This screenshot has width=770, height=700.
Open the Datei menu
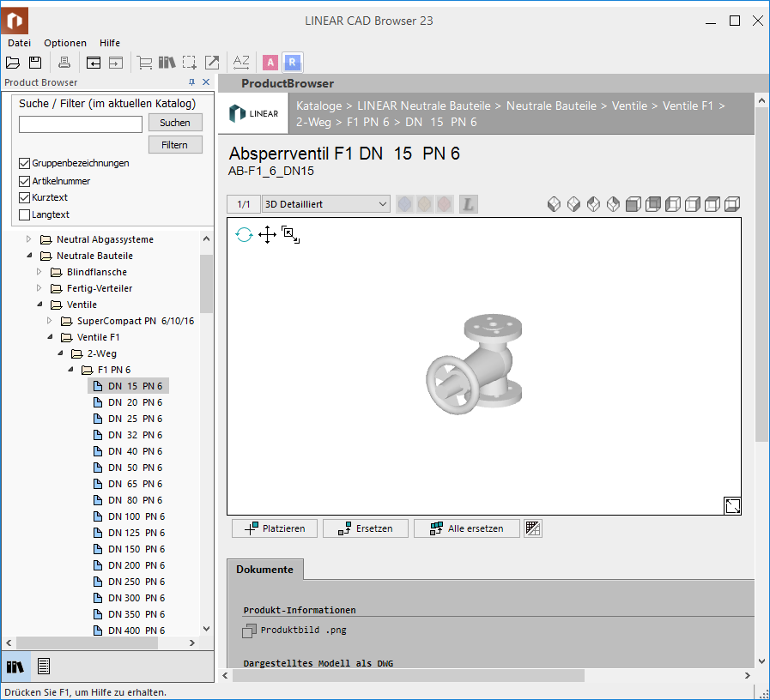[x=19, y=43]
